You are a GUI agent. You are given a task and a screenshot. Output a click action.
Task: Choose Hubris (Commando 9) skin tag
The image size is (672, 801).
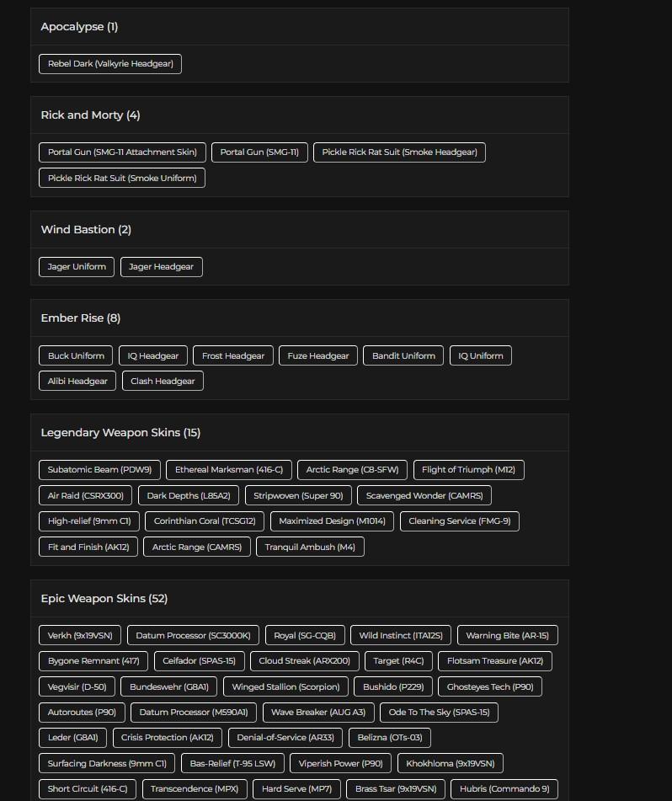[x=504, y=789]
